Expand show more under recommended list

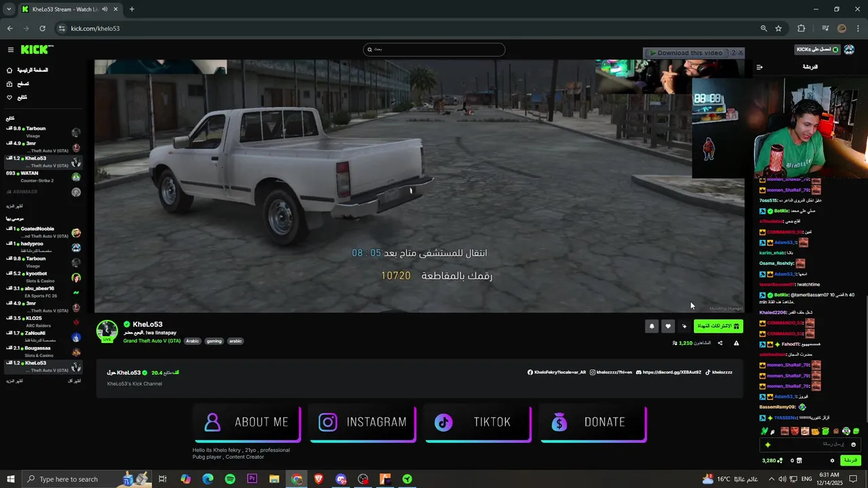(x=14, y=381)
